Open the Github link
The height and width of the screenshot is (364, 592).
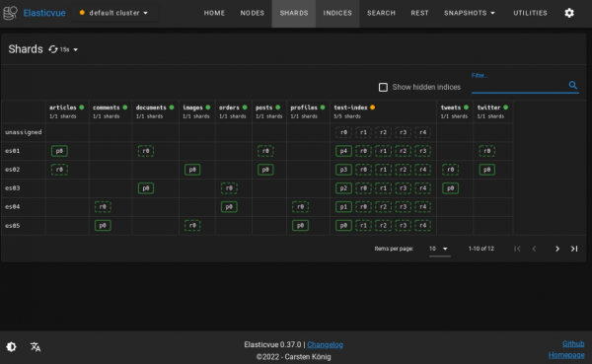573,343
